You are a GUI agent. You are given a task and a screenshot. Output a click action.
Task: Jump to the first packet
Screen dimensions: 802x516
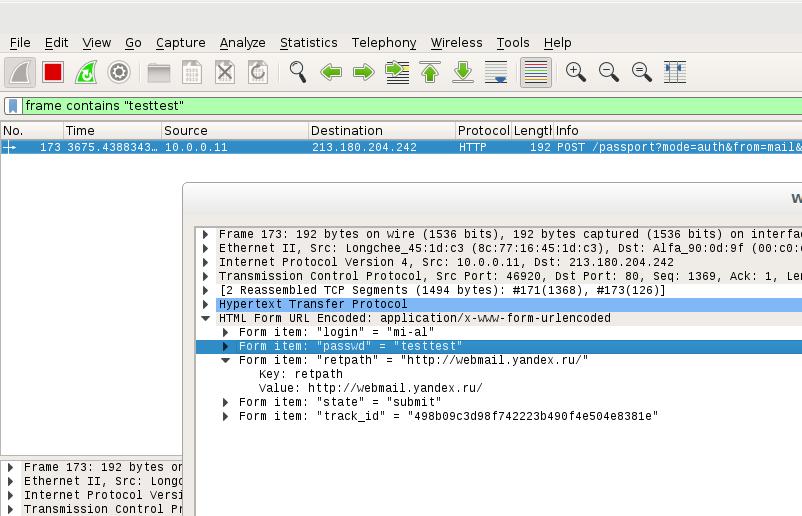coord(430,72)
